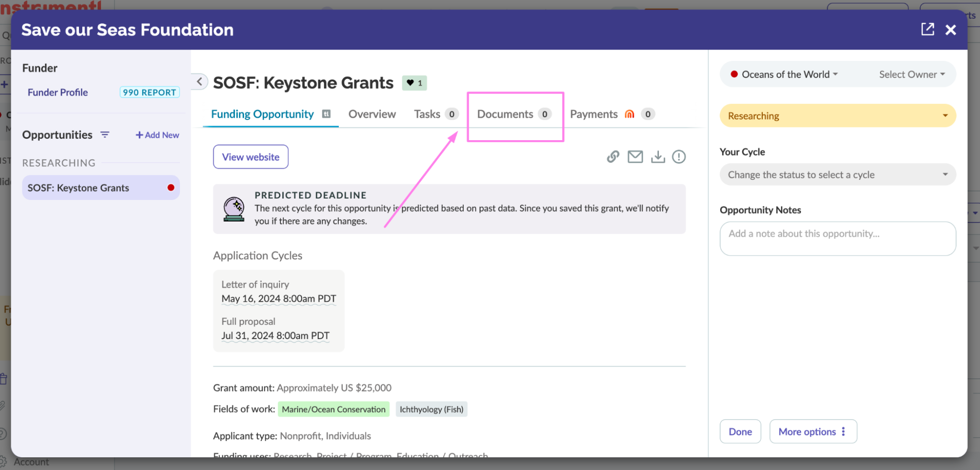Close the Save our Seas Foundation modal

coord(951,30)
